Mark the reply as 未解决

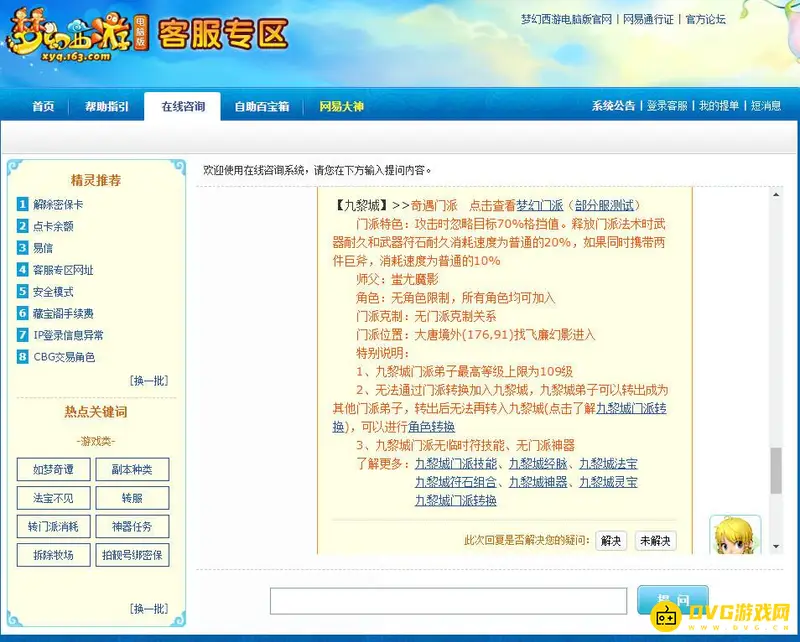656,540
